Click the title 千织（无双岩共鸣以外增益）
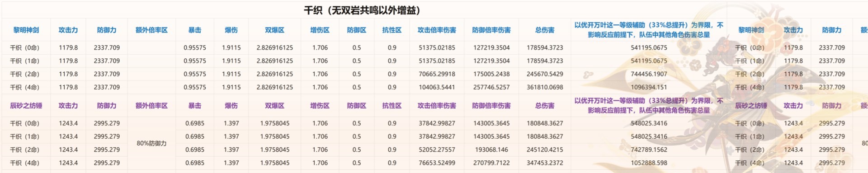This screenshot has height=173, width=868. click(x=362, y=10)
